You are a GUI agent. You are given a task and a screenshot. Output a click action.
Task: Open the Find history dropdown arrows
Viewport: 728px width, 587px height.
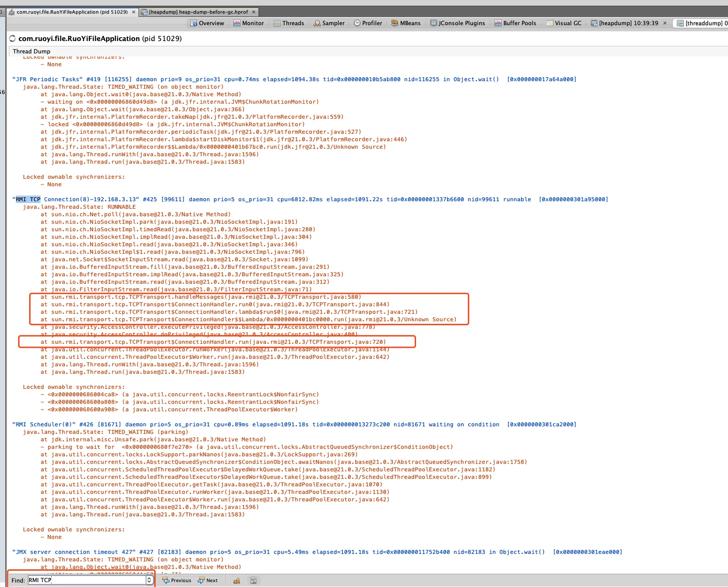coord(149,580)
